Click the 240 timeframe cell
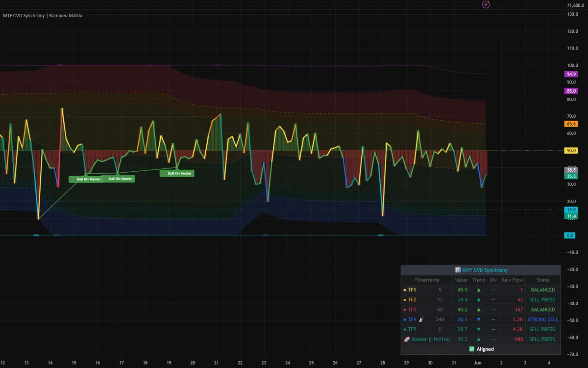The height and width of the screenshot is (368, 588). point(440,319)
